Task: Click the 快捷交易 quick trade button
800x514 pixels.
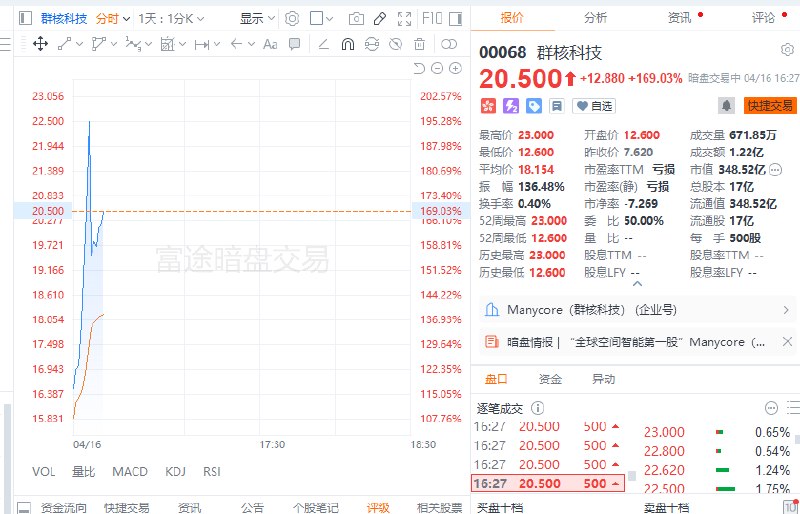Action: click(x=770, y=106)
